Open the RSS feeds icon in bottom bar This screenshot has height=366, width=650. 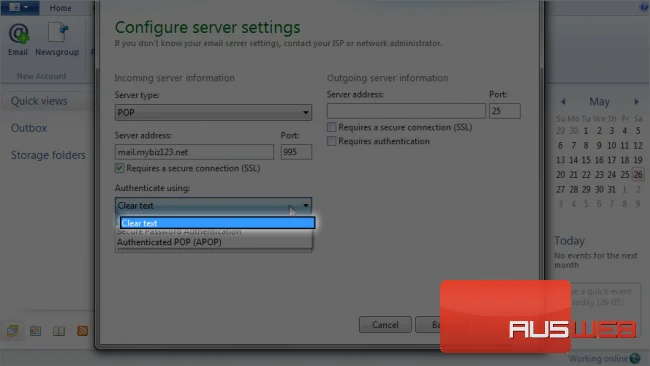click(82, 330)
